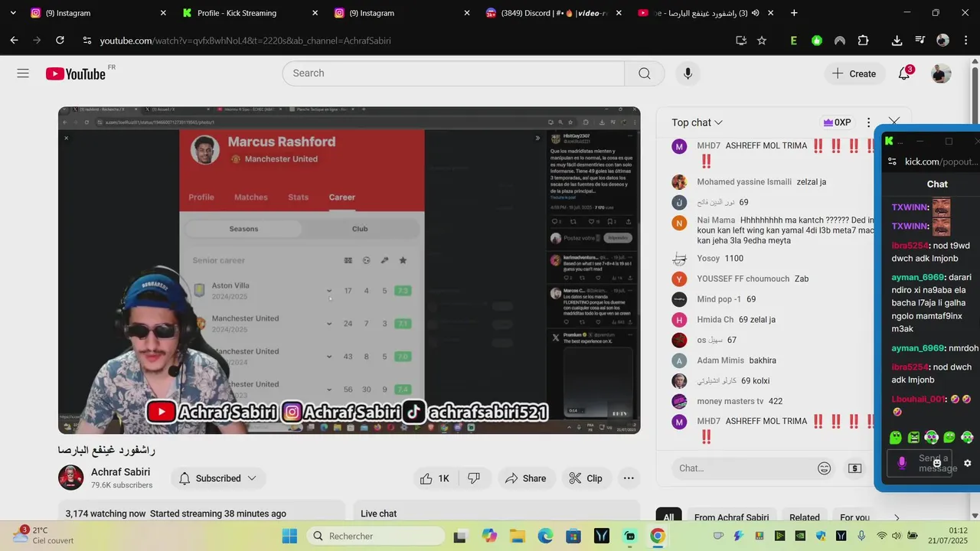
Task: Open the 0XP crown points badge
Action: (836, 122)
